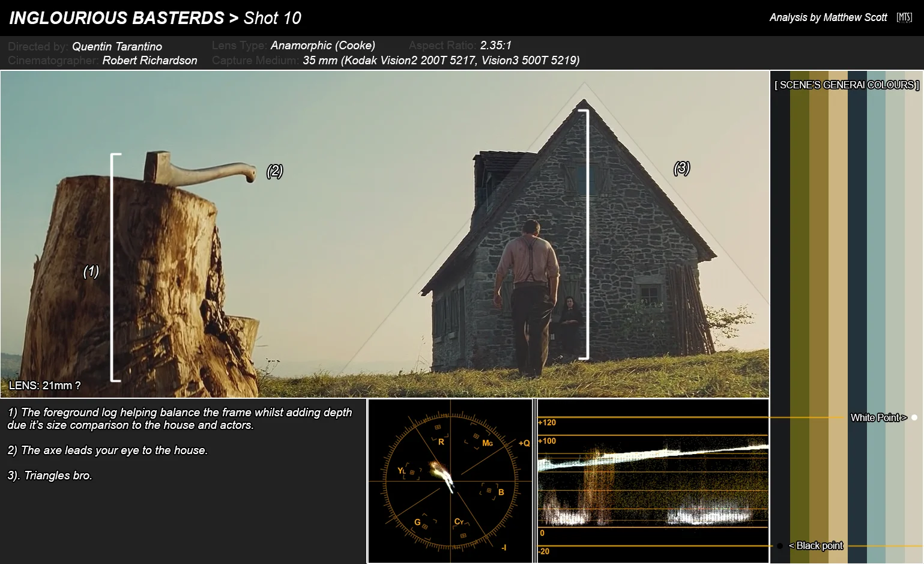Click the 'Anamorphic (Cooke)' lens type value
Image resolution: width=924 pixels, height=564 pixels.
(x=323, y=46)
